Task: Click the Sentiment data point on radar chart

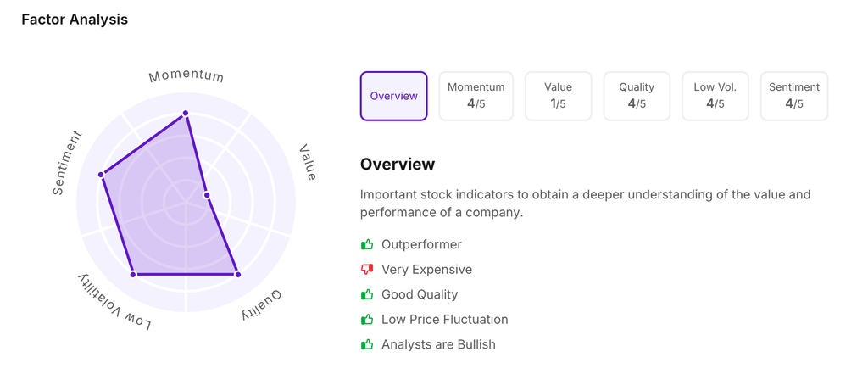Action: [102, 175]
